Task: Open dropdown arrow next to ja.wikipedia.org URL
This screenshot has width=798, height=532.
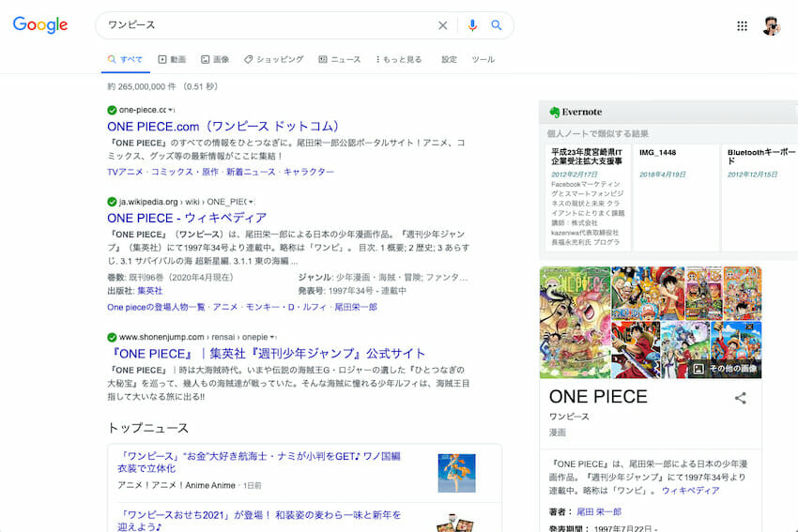Action: tap(251, 202)
